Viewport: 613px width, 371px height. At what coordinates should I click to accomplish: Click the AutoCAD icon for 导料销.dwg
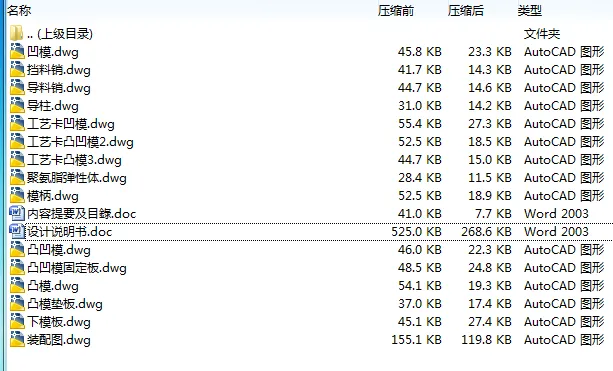coord(17,88)
